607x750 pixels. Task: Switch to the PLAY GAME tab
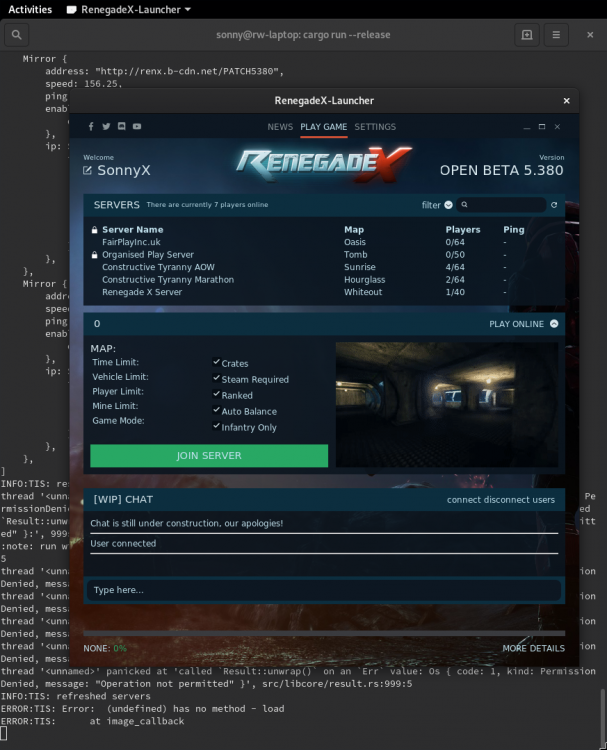tap(323, 127)
